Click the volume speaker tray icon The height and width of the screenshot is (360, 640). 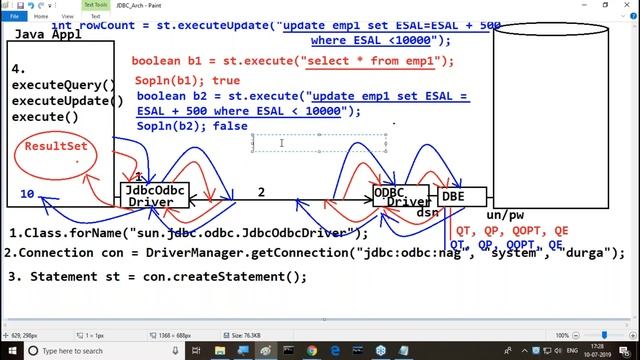coord(558,351)
